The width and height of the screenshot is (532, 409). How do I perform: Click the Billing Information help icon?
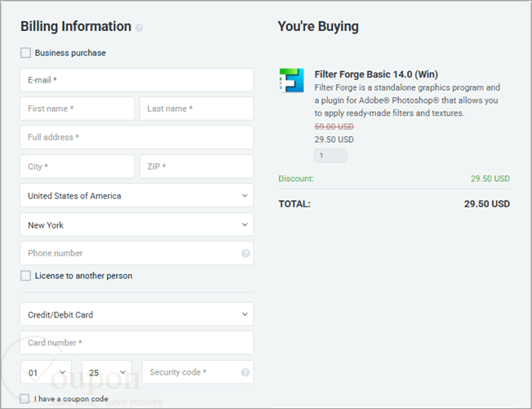coord(139,28)
